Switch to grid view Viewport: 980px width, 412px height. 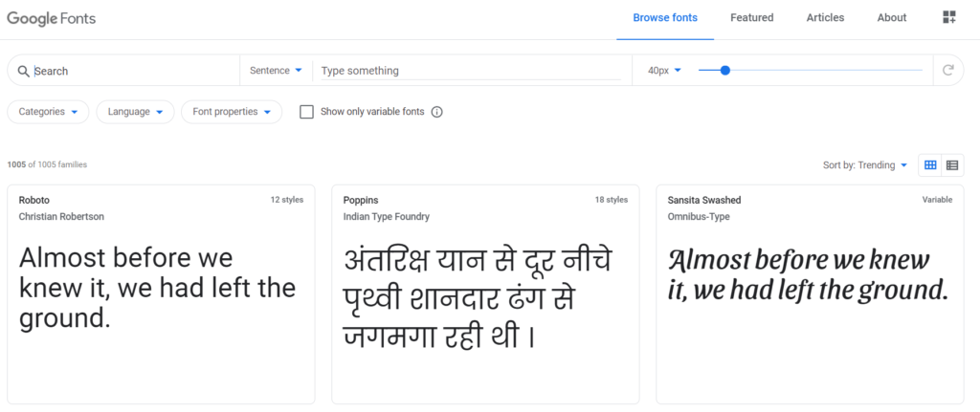pyautogui.click(x=930, y=164)
